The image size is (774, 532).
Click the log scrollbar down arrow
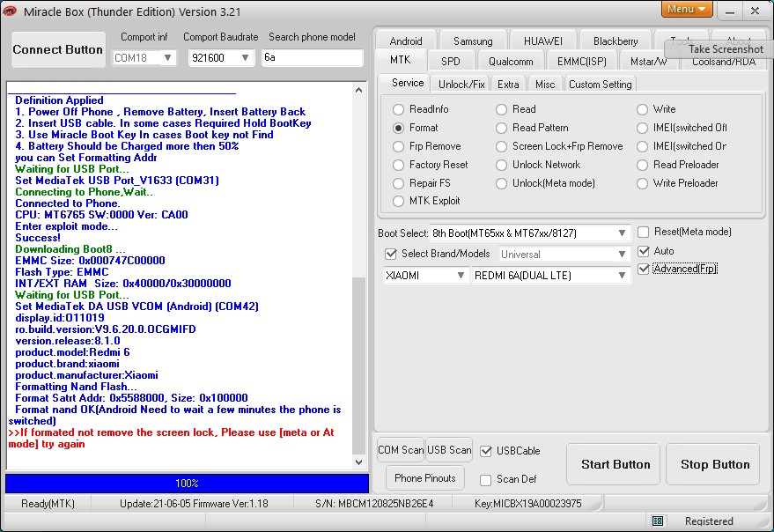359,462
